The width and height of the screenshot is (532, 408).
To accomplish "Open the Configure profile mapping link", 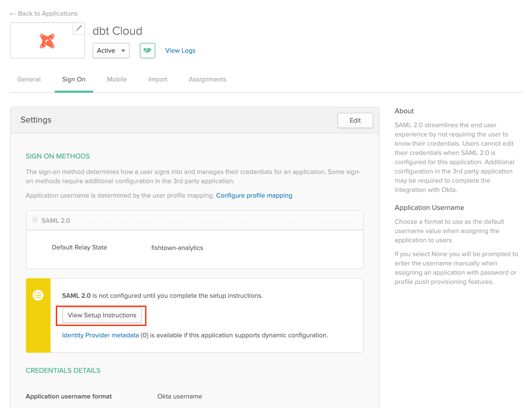I will 254,195.
